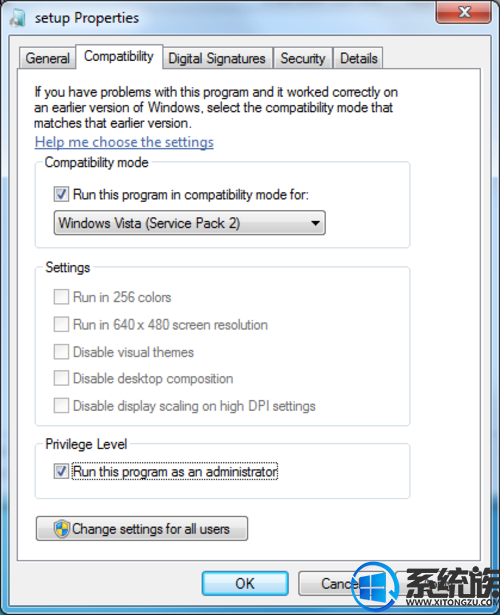Click the setup installer icon in title bar
This screenshot has width=500, height=615.
[x=17, y=18]
